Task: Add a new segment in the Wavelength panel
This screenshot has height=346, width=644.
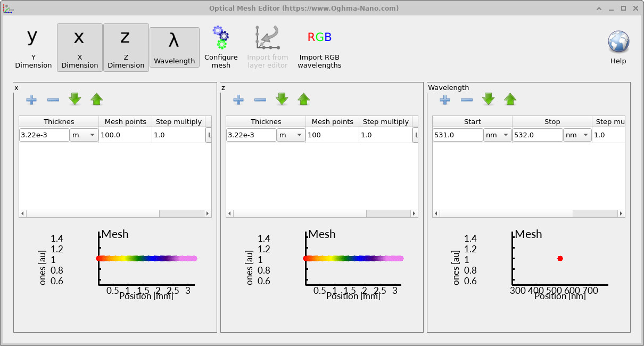Action: 444,100
